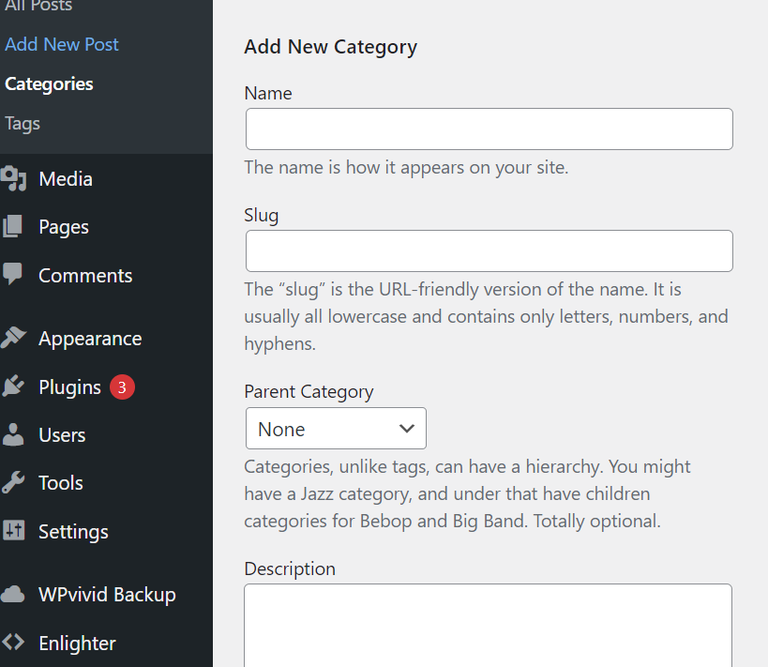768x667 pixels.
Task: Click the Comments speech bubble icon
Action: click(x=13, y=275)
